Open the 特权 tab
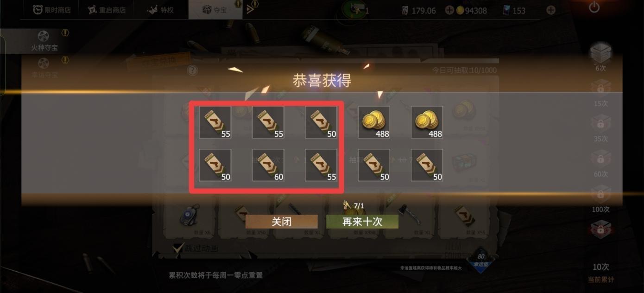 pos(160,10)
